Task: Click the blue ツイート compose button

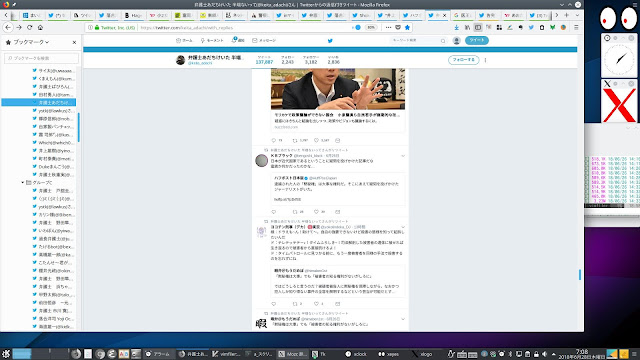Action: 477,40
